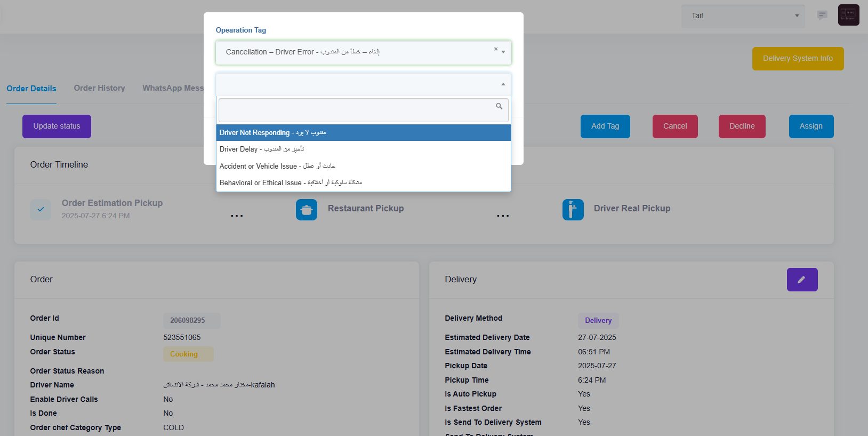This screenshot has height=436, width=868.
Task: Click the Update status button
Action: point(57,126)
